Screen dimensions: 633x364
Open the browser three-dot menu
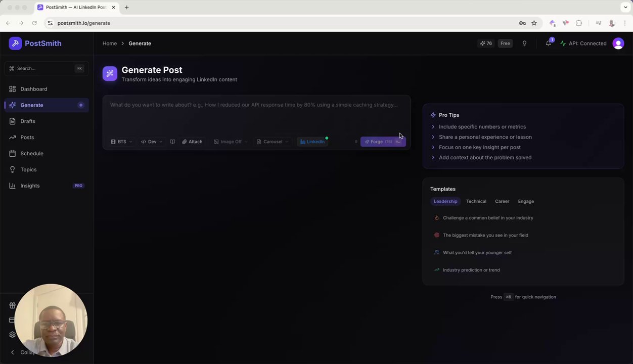pyautogui.click(x=625, y=23)
